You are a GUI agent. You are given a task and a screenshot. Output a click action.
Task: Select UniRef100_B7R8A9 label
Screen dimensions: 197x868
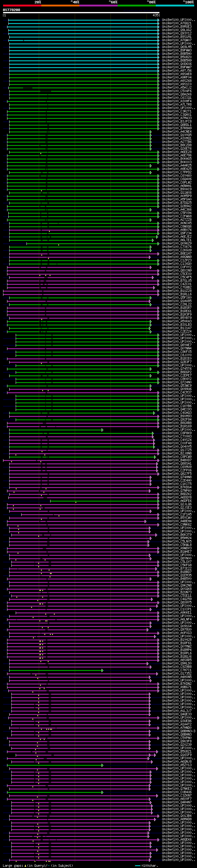click(x=177, y=128)
